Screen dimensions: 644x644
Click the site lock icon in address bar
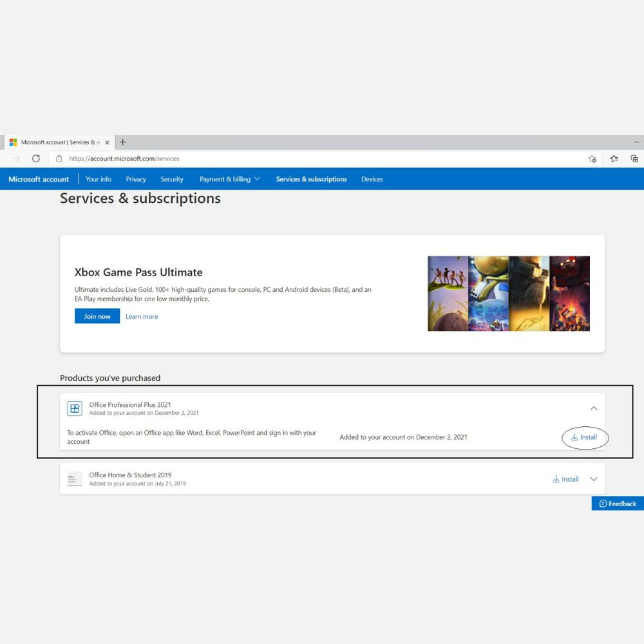pos(59,158)
